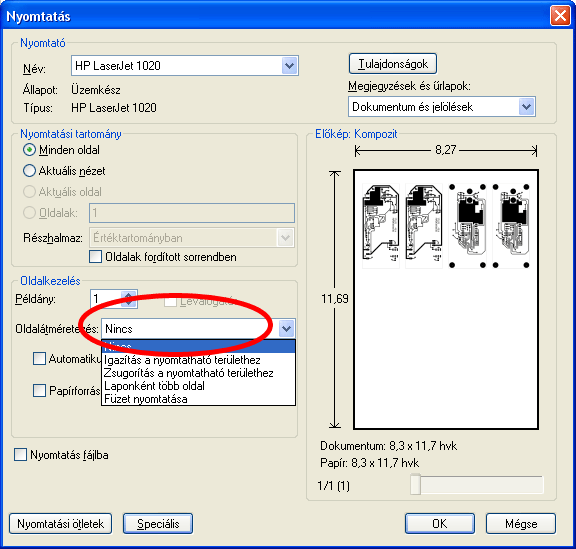Screen dimensions: 576x549
Task: Collapse the Oldalátméretezés dropdown arrow
Action: [287, 329]
